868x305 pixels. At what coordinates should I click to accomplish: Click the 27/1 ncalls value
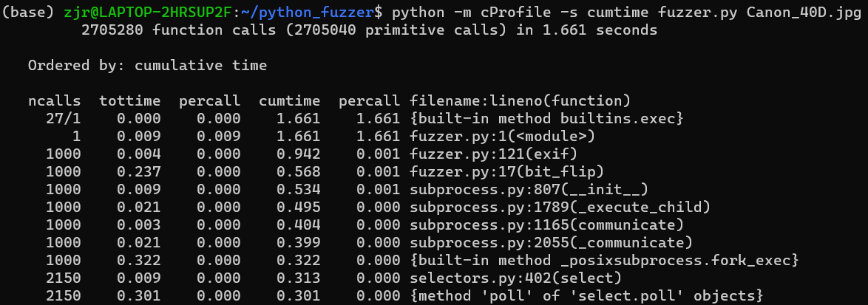click(x=63, y=119)
